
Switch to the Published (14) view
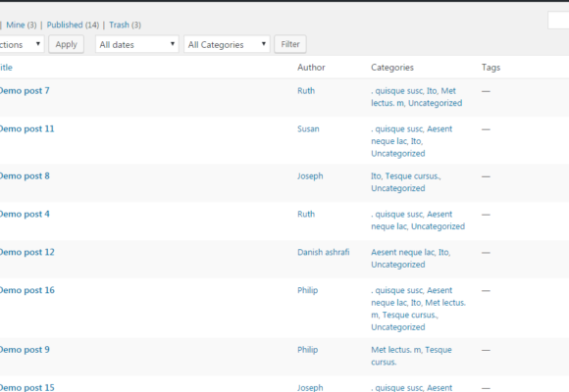click(x=73, y=25)
